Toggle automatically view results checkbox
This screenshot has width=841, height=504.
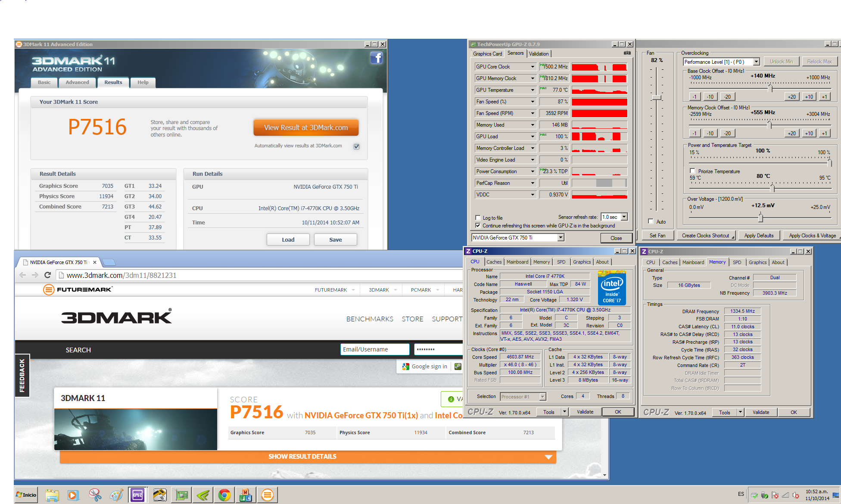356,146
